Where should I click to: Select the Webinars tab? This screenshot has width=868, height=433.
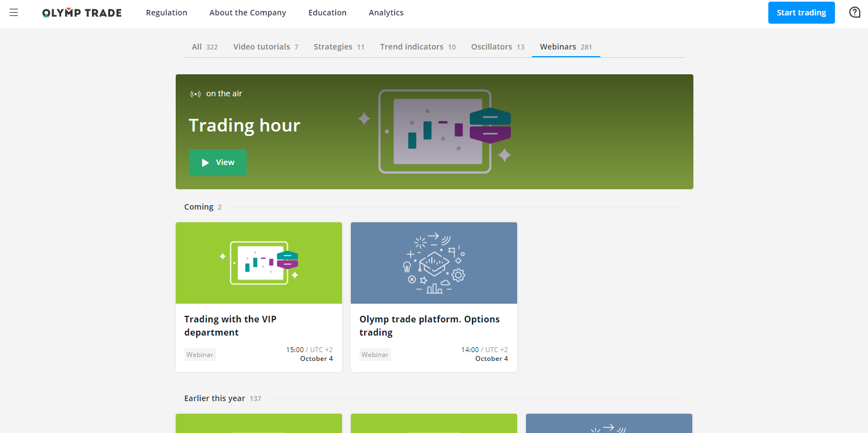point(566,47)
